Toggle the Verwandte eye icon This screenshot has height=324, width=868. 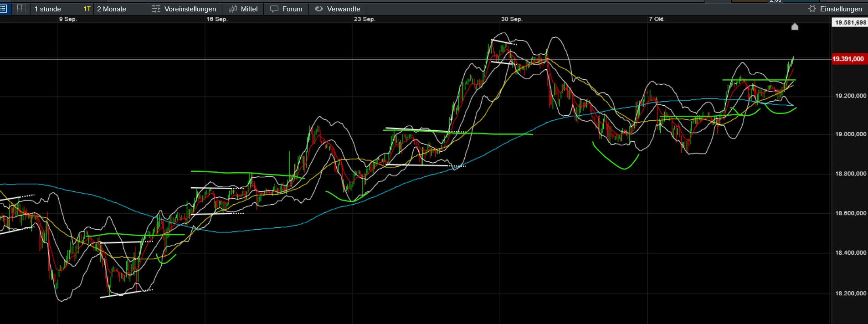319,9
